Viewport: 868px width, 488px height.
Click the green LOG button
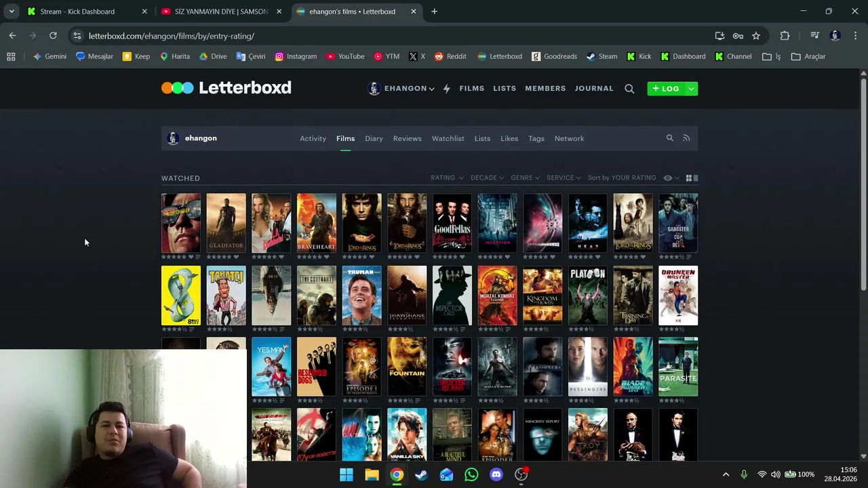tap(666, 89)
